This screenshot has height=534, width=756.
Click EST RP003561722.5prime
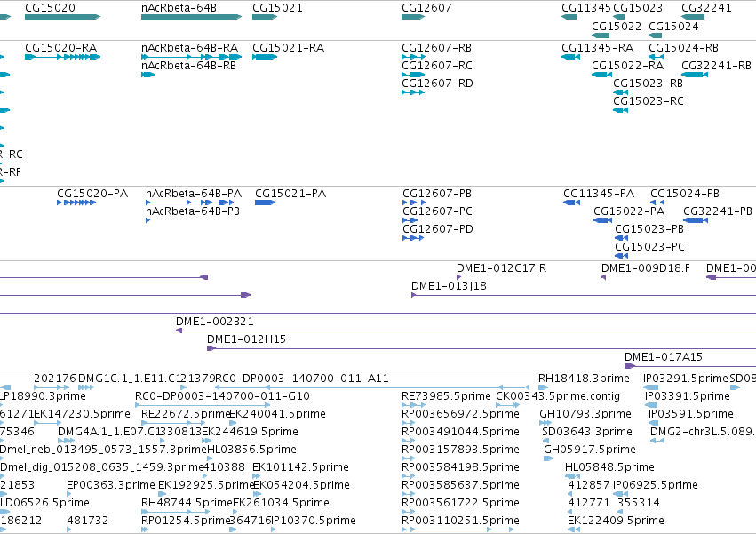point(408,513)
